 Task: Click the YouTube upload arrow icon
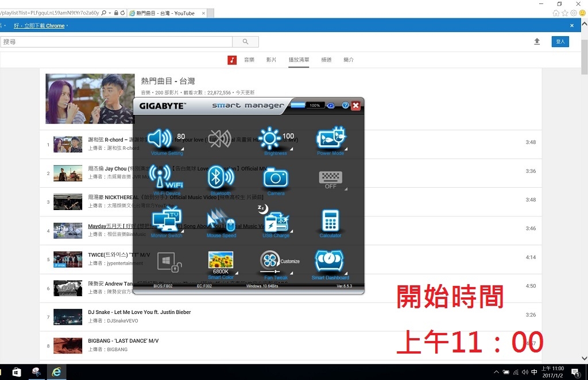click(537, 41)
